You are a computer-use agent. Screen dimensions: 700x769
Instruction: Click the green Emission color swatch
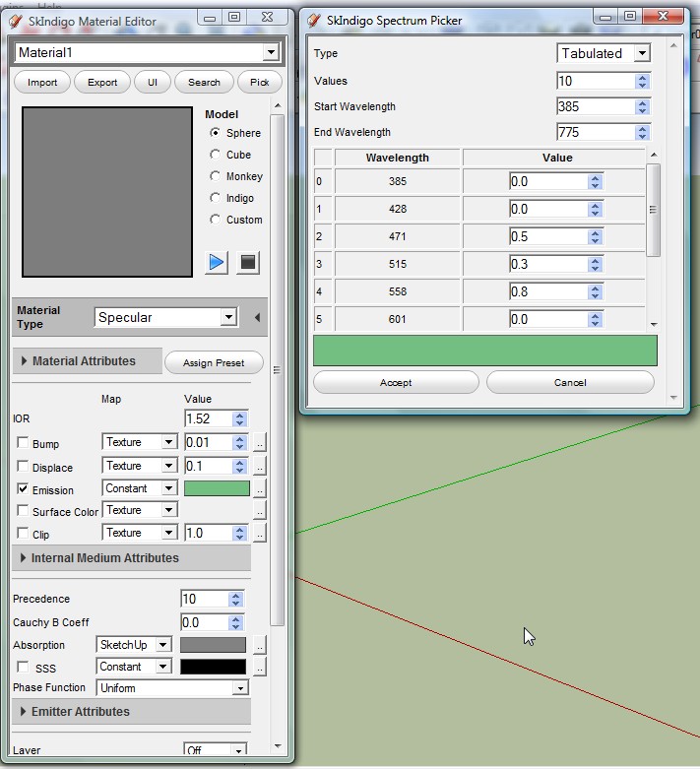coord(217,488)
